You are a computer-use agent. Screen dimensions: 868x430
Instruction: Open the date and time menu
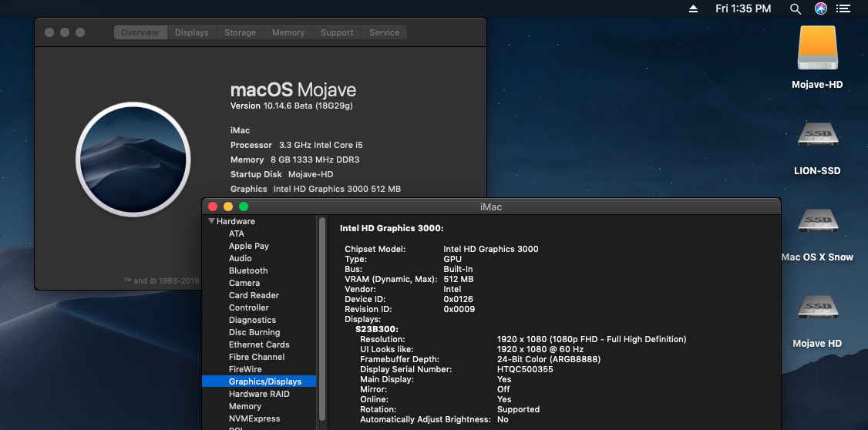(743, 8)
